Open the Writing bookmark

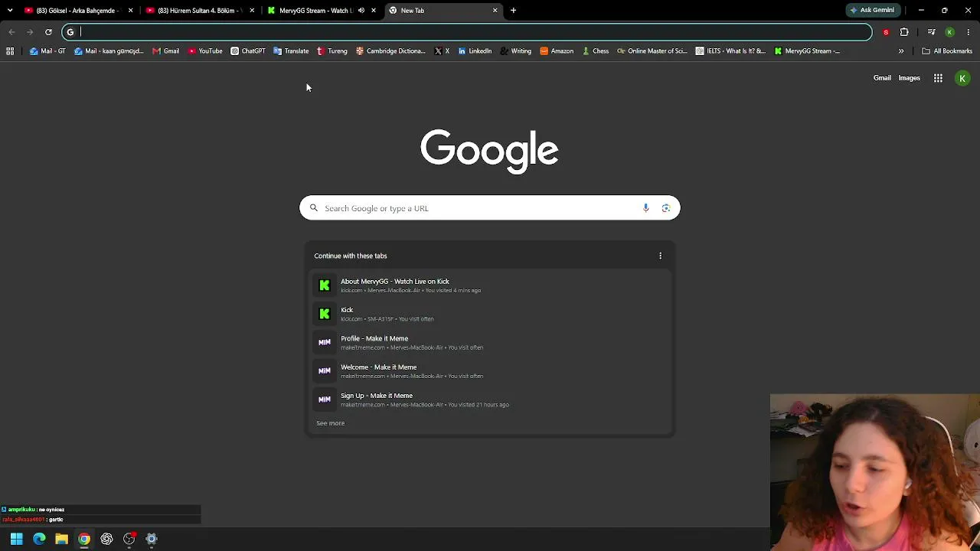coord(515,51)
